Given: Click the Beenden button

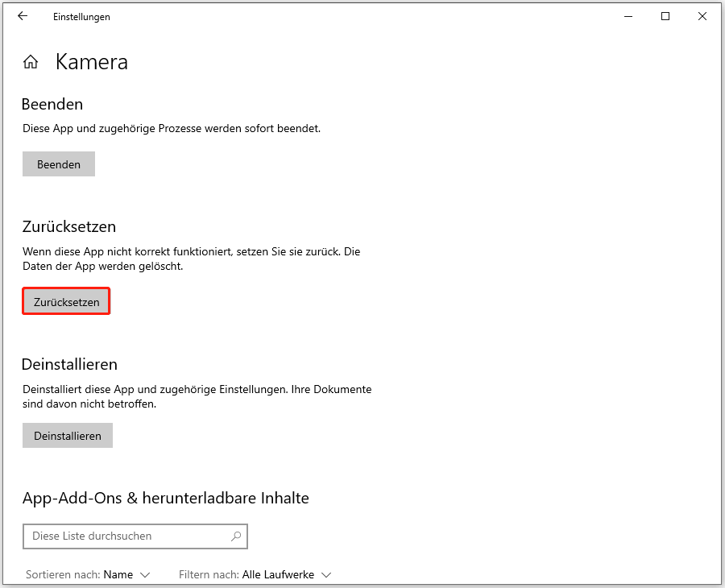Looking at the screenshot, I should point(59,164).
